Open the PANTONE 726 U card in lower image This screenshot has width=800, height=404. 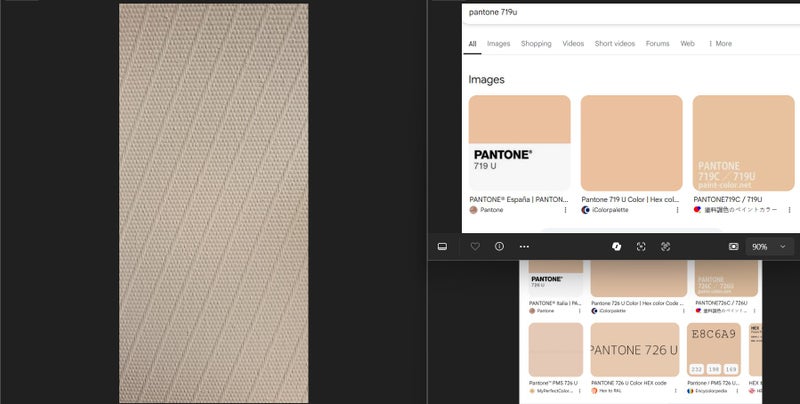click(x=556, y=279)
